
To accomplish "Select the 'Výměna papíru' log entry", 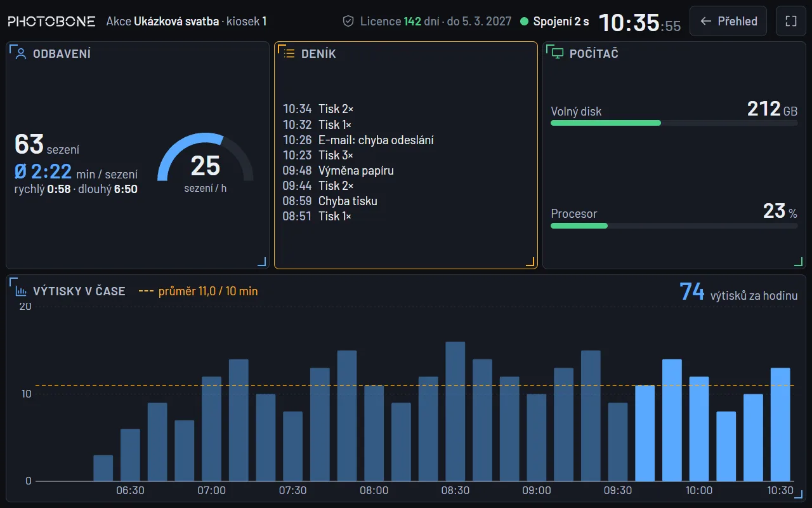I will pyautogui.click(x=406, y=170).
